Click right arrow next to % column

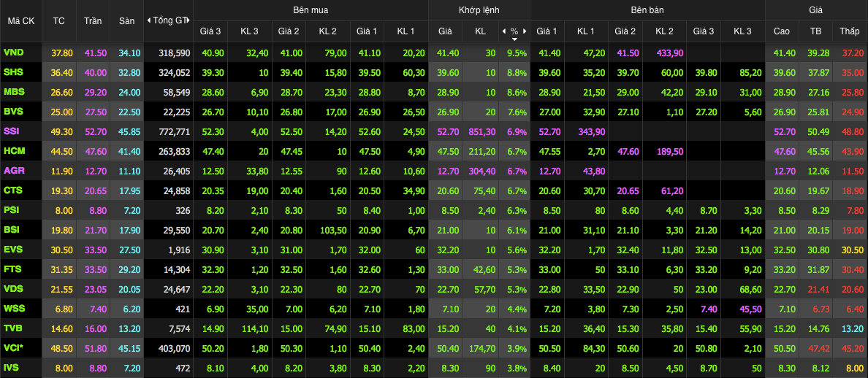click(x=525, y=31)
